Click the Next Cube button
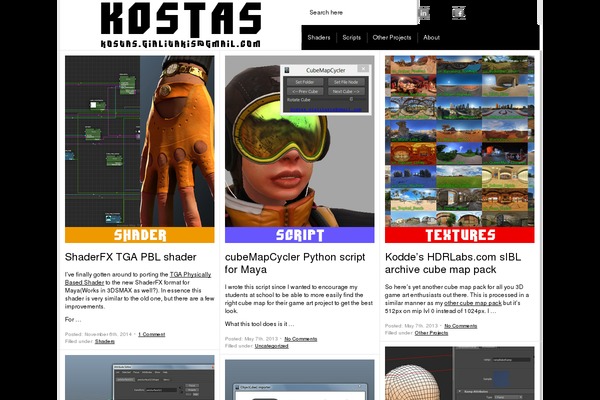This screenshot has width=600, height=400. click(x=346, y=91)
